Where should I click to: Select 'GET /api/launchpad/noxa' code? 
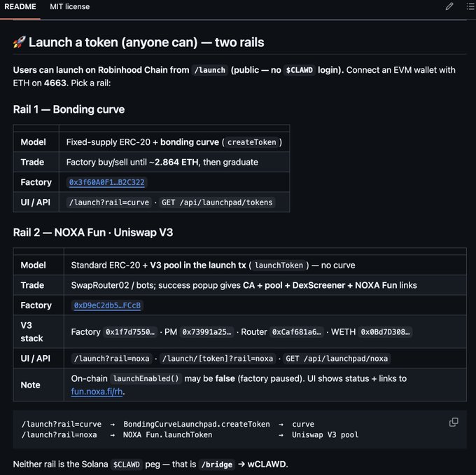(337, 359)
